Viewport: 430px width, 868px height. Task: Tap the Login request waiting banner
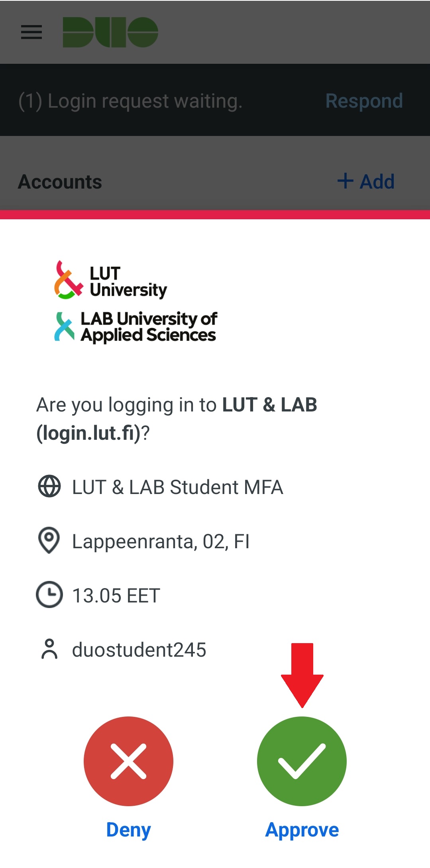130,101
